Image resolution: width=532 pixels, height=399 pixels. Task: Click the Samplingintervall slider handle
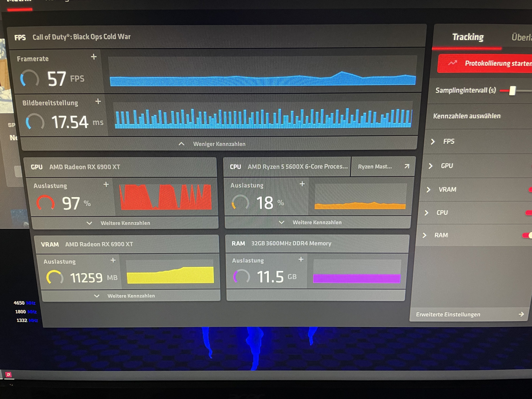coord(512,91)
